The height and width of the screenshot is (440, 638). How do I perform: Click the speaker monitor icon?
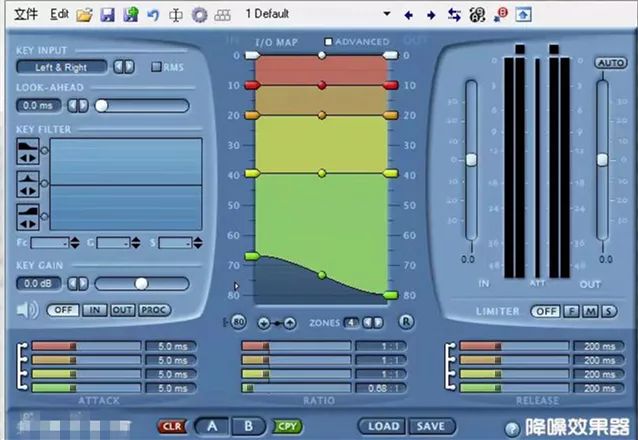27,310
